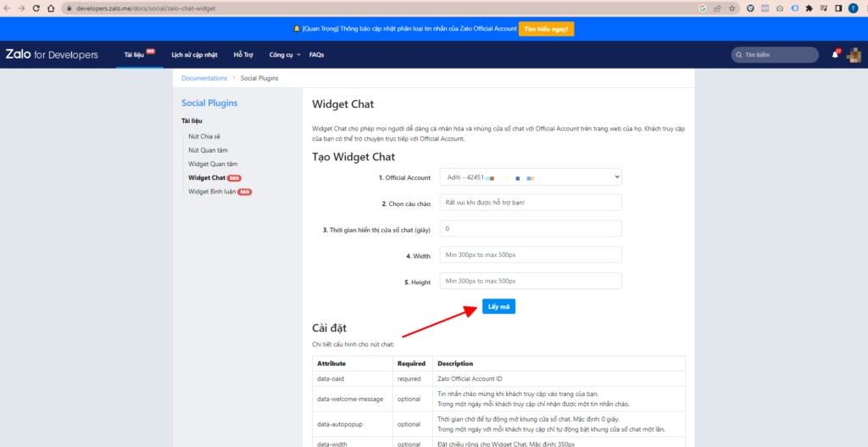Viewport: 868px width, 447px height.
Task: Open Widget Bình luận sidebar item
Action: pos(211,192)
